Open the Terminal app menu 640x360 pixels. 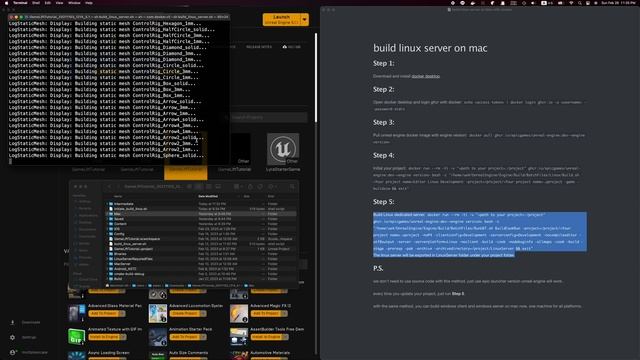(x=20, y=3)
